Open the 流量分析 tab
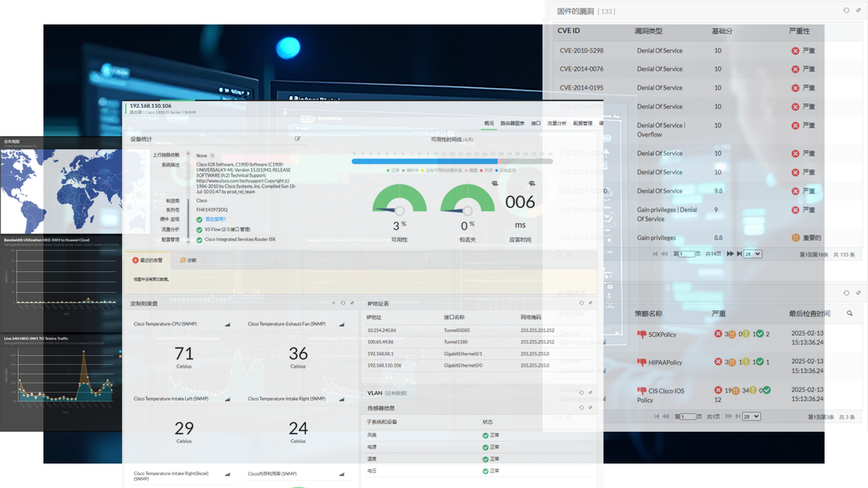 (x=557, y=123)
